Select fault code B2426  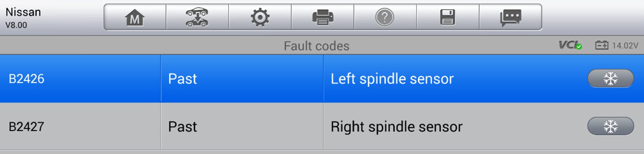[26, 79]
